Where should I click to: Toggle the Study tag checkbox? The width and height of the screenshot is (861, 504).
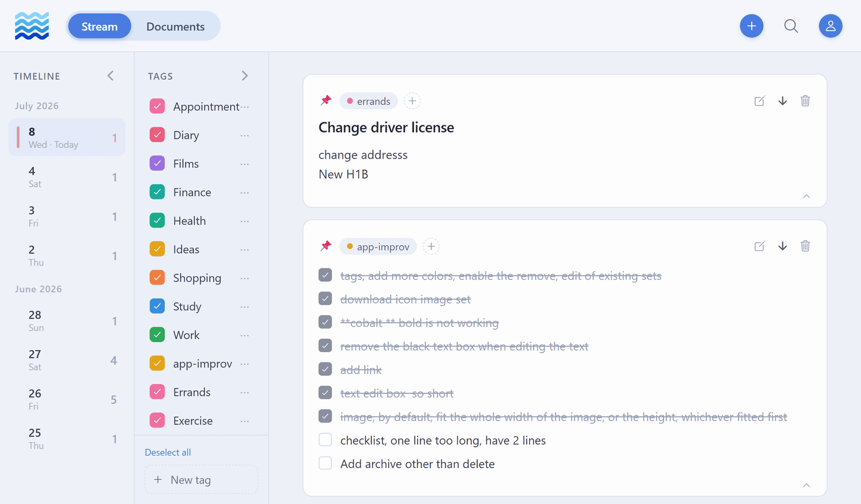[x=157, y=306]
